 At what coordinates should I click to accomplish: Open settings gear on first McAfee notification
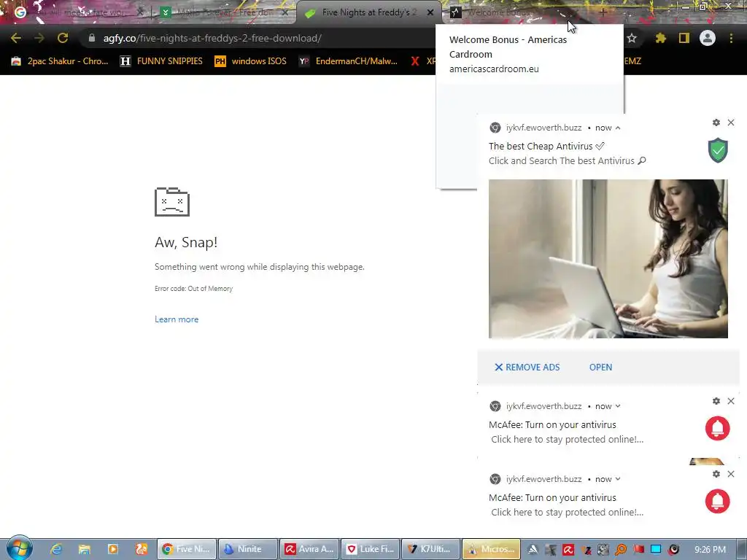tap(716, 401)
